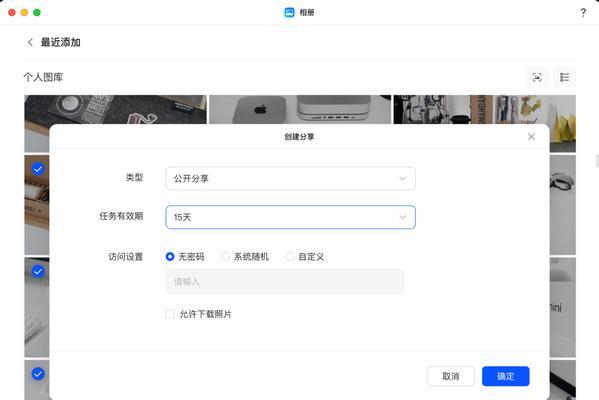Open the help question mark icon
Image resolution: width=599 pixels, height=400 pixels.
[583, 13]
